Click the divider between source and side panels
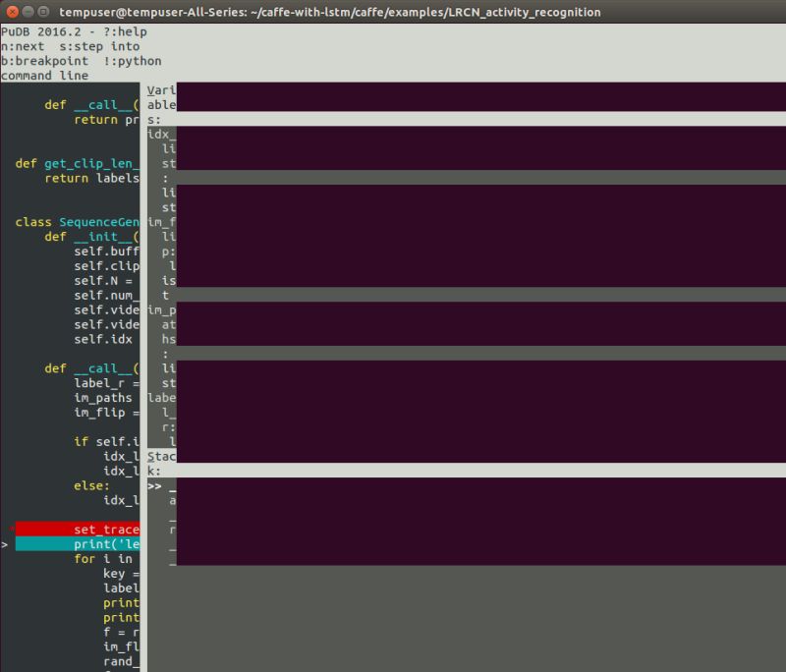 pyautogui.click(x=143, y=295)
